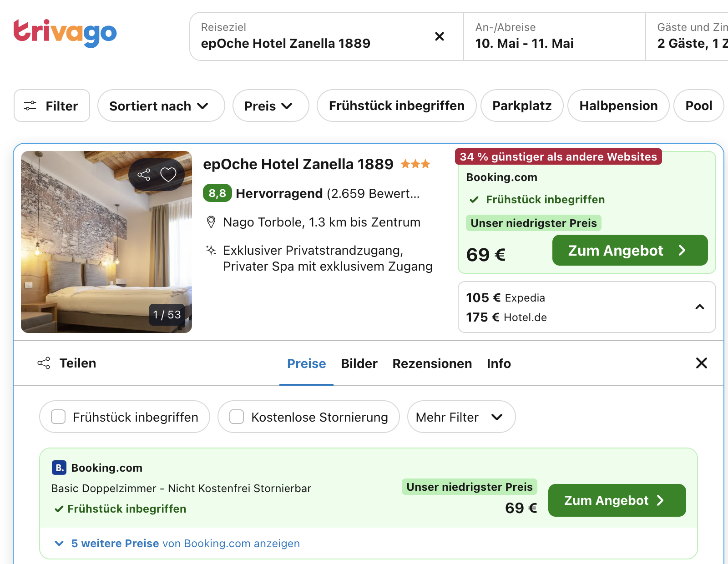
Task: Tick Kostenlose Stornierung checkbox
Action: [237, 417]
